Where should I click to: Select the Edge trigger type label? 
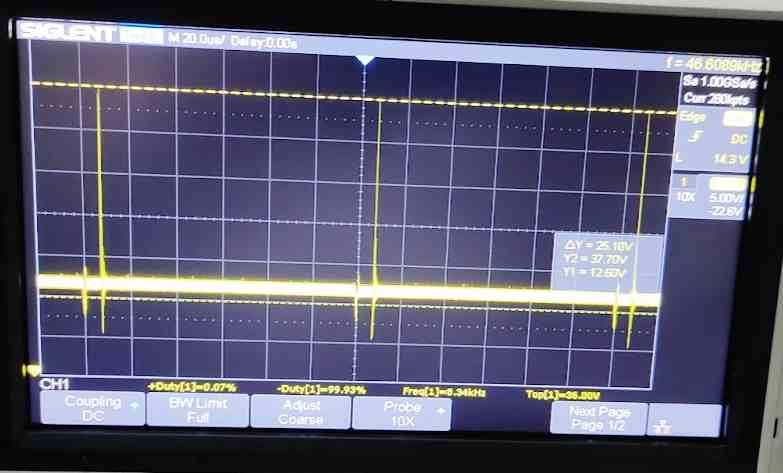click(693, 117)
